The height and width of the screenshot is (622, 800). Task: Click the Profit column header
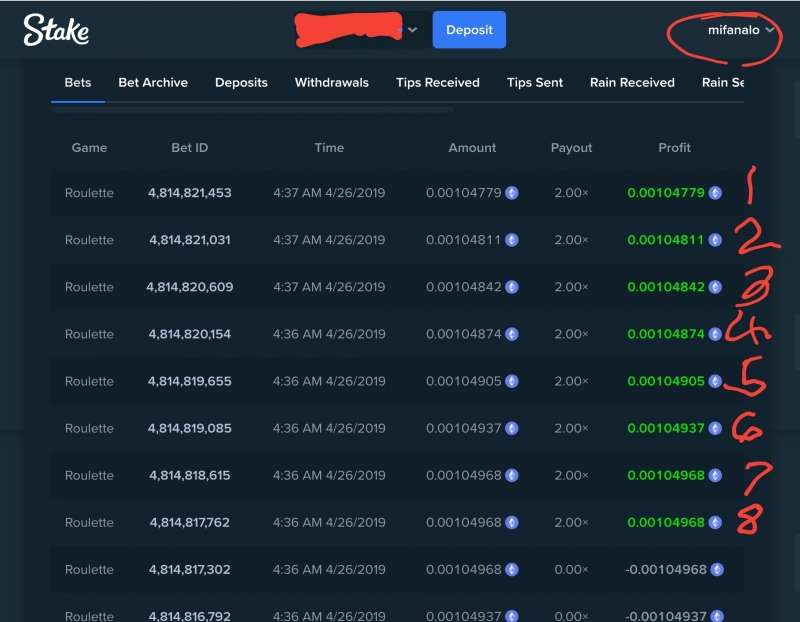[674, 148]
